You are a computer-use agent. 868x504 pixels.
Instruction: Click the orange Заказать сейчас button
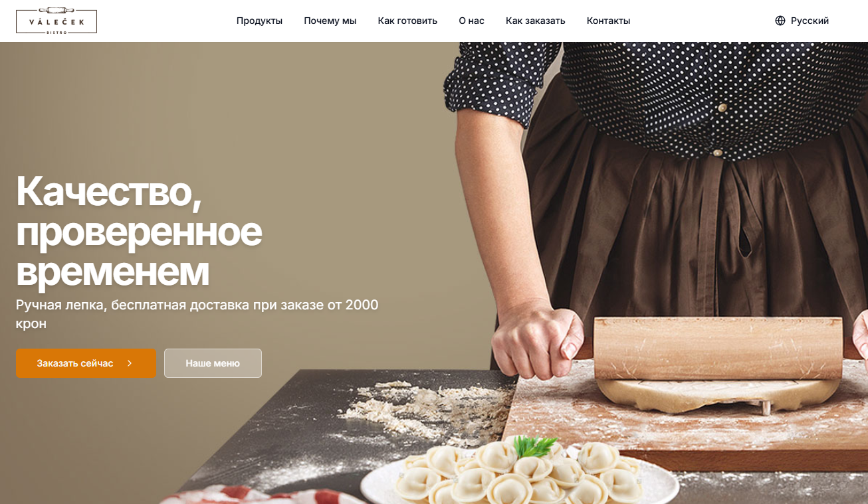pos(86,363)
